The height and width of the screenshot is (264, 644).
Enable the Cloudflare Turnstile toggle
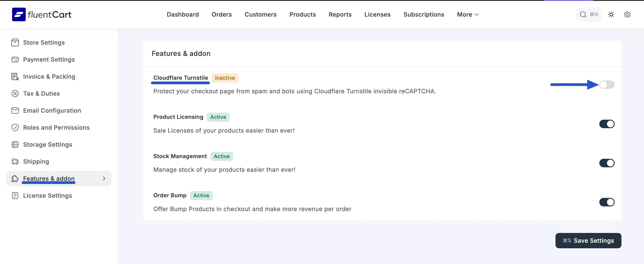pos(607,85)
